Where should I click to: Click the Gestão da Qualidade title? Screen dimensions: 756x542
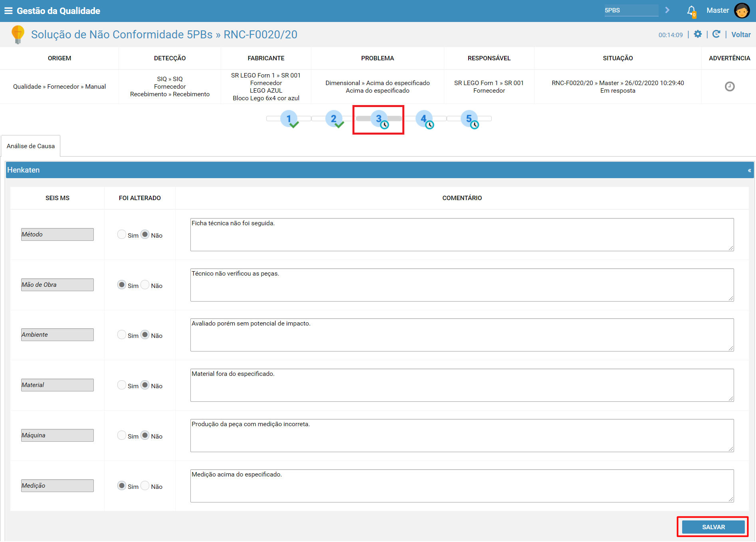(x=58, y=11)
